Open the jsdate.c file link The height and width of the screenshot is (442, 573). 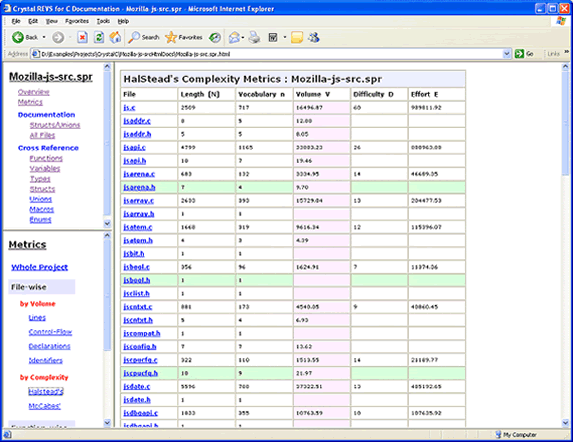(x=137, y=386)
